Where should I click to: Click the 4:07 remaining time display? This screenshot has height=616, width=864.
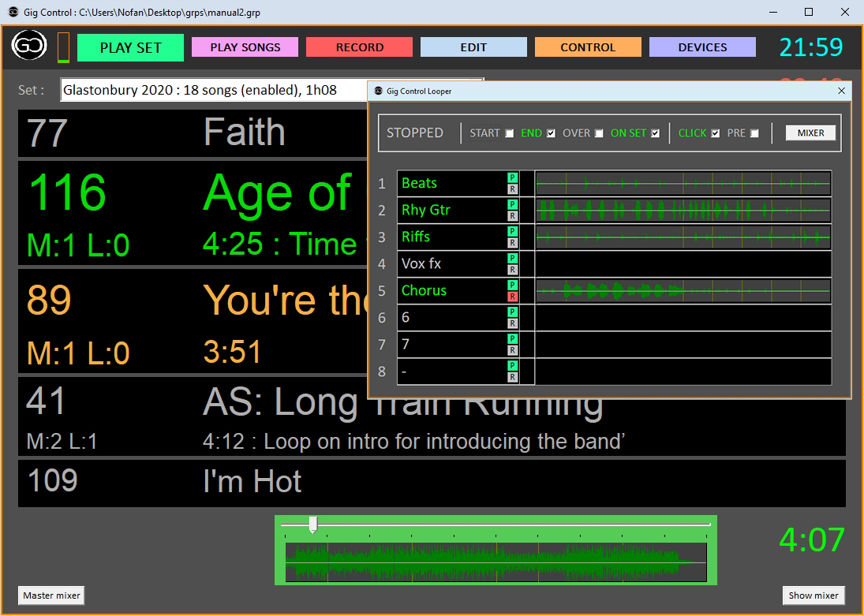(812, 539)
